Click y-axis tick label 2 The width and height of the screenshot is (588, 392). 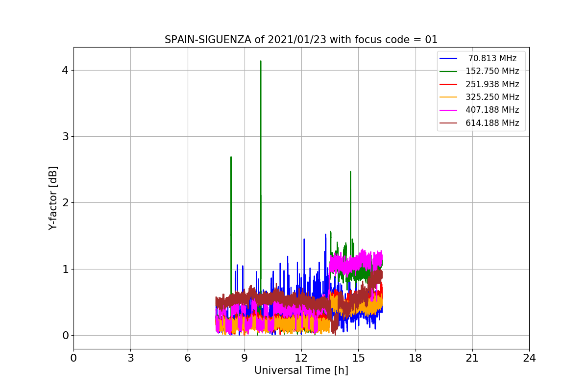click(x=65, y=203)
